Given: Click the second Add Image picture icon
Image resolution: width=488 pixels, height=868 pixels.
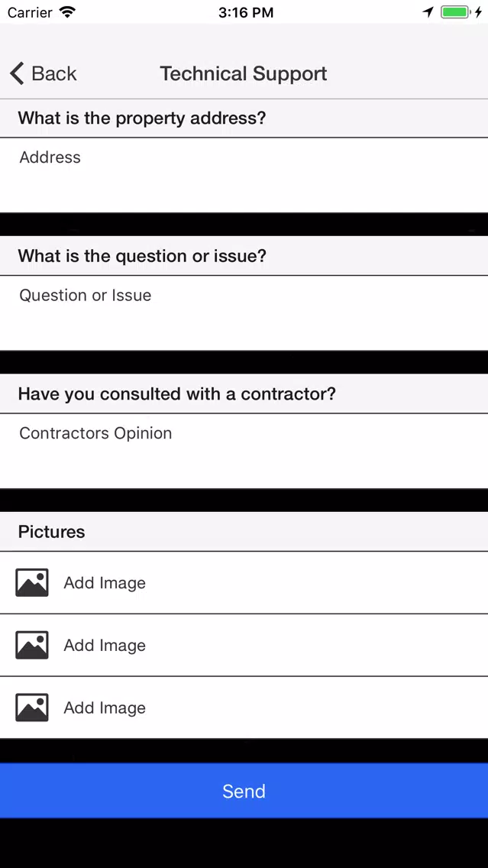Looking at the screenshot, I should pyautogui.click(x=32, y=645).
